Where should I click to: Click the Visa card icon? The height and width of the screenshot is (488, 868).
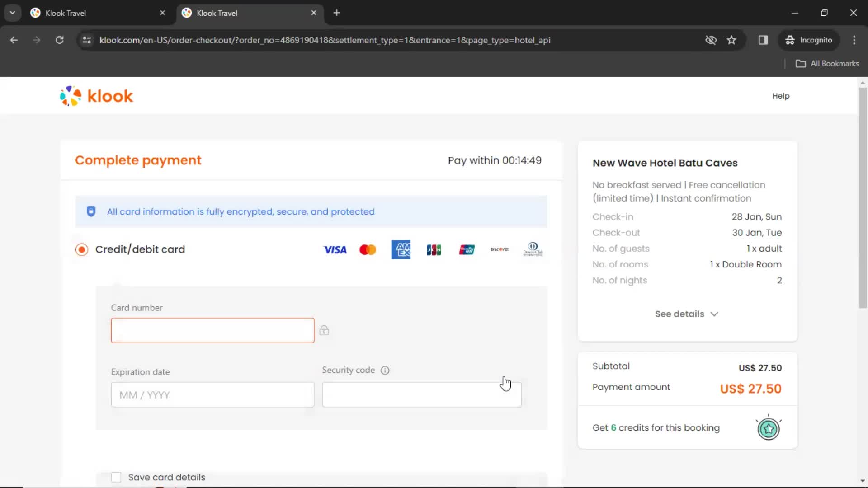point(335,250)
